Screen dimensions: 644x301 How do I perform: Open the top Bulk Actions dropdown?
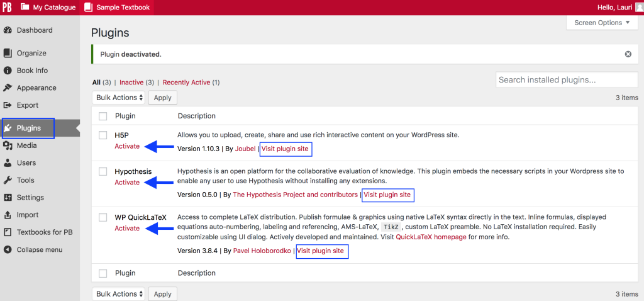(119, 98)
